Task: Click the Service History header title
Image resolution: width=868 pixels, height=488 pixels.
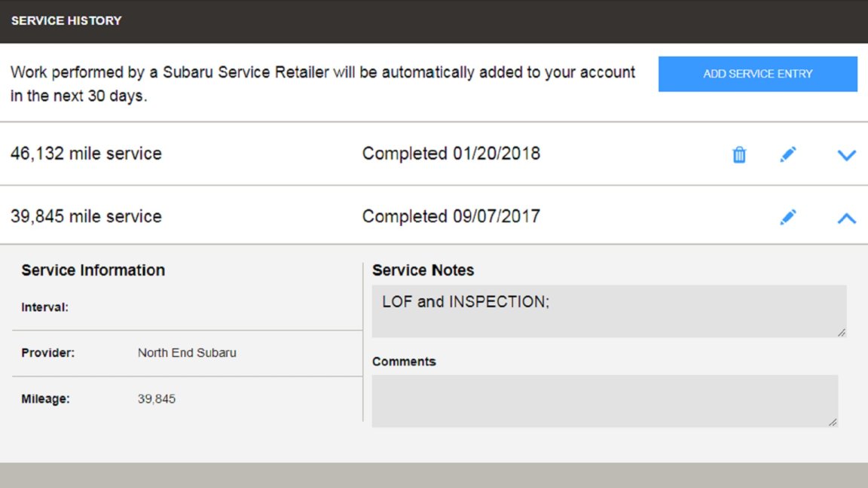Action: (x=66, y=21)
